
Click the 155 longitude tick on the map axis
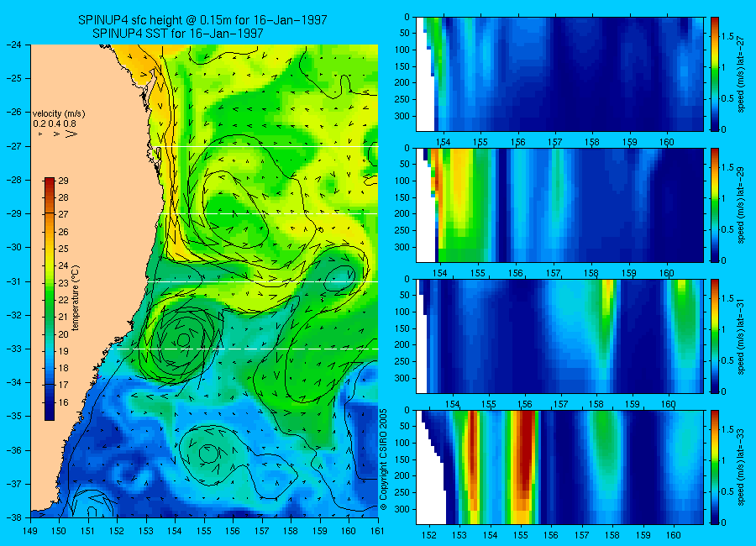204,531
